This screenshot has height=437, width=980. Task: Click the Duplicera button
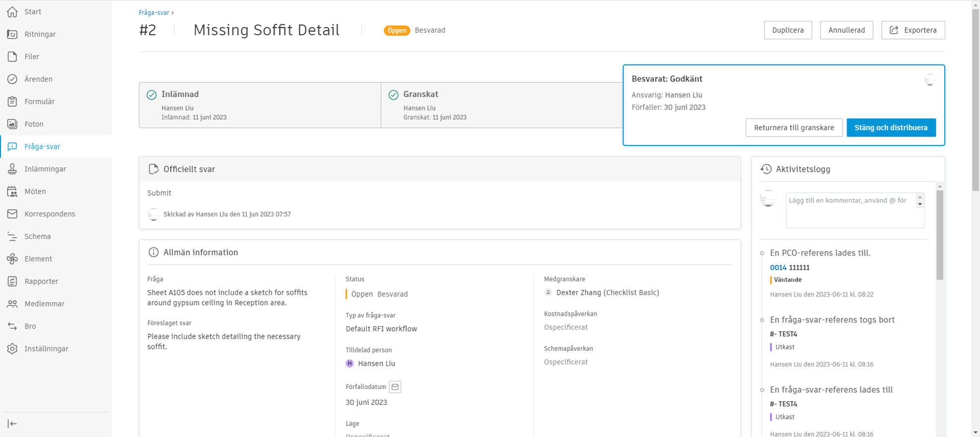[787, 30]
